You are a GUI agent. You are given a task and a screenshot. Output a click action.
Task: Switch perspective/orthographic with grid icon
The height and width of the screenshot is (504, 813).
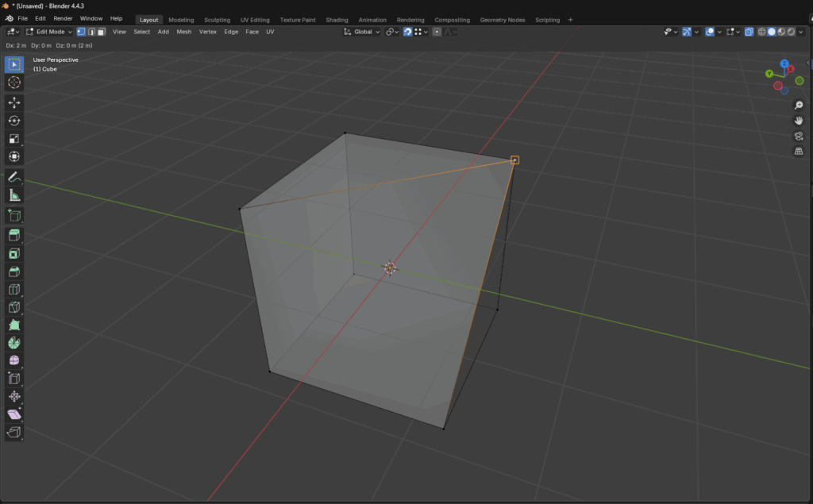tap(799, 152)
